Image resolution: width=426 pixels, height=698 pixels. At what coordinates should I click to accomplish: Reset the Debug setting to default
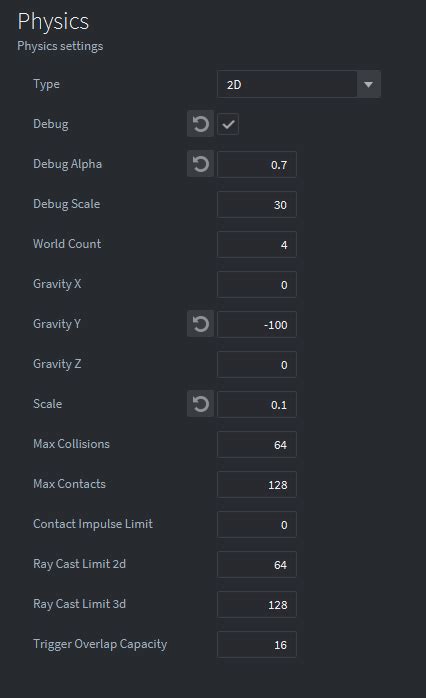click(200, 124)
